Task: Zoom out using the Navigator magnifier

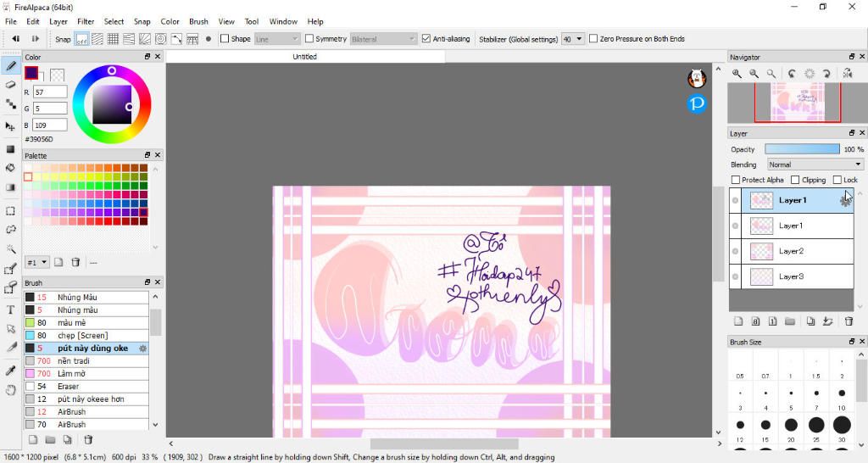Action: 754,73
